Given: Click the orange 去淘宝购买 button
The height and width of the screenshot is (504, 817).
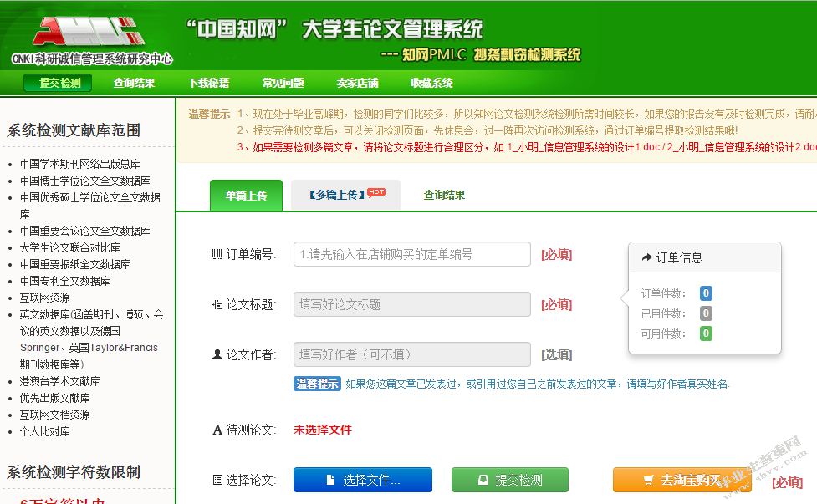Looking at the screenshot, I should (x=682, y=480).
